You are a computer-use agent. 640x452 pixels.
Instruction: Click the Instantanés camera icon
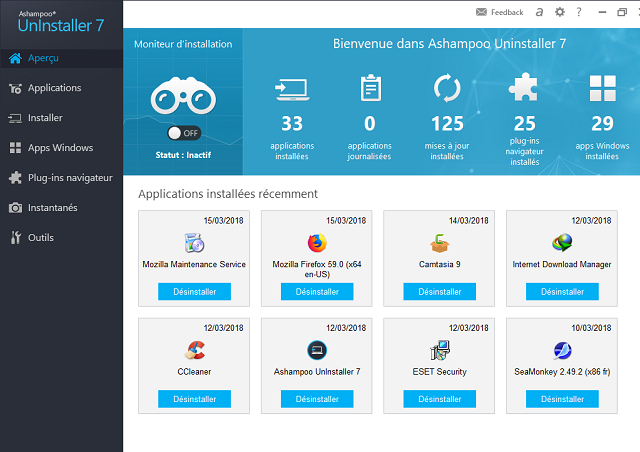pyautogui.click(x=16, y=208)
